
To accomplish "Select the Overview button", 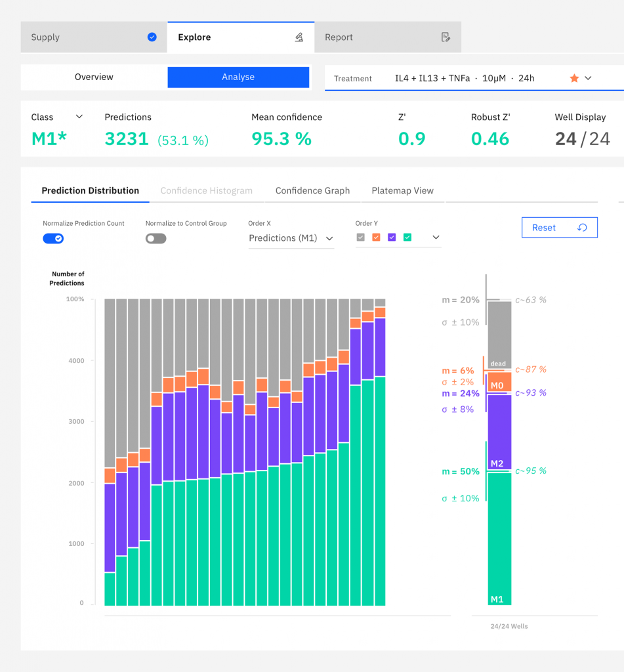I will point(94,77).
